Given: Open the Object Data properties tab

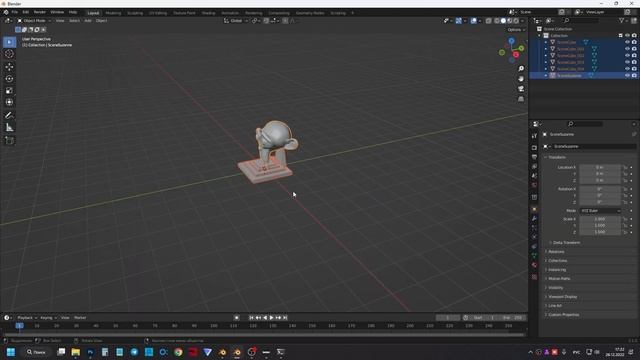Looking at the screenshot, I should point(534,256).
